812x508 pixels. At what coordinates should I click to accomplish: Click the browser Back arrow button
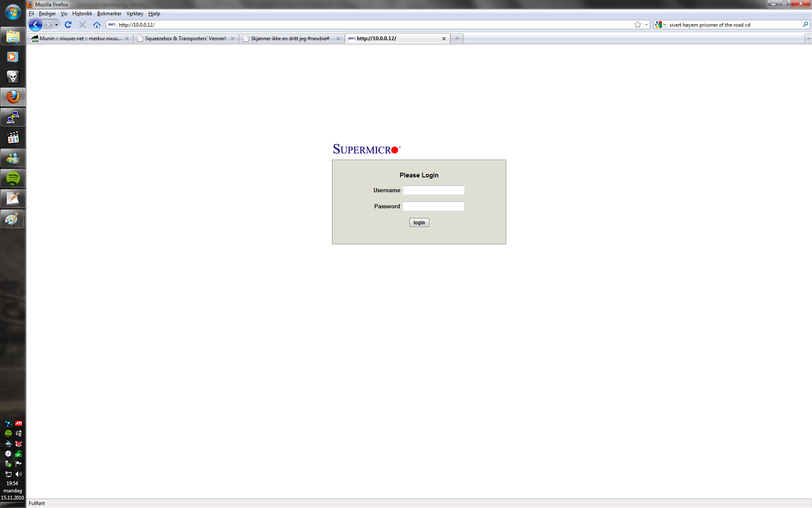point(36,25)
